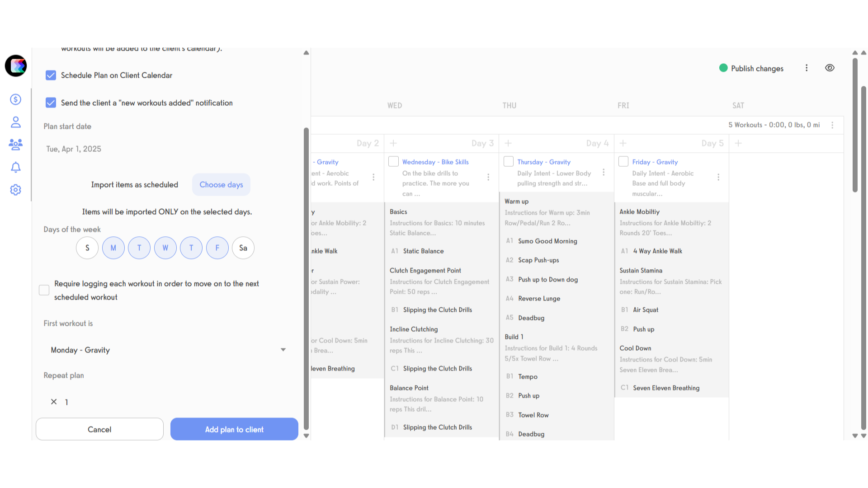Toggle Sunday in days of the week
Viewport: 868px width, 488px height.
[x=87, y=248]
